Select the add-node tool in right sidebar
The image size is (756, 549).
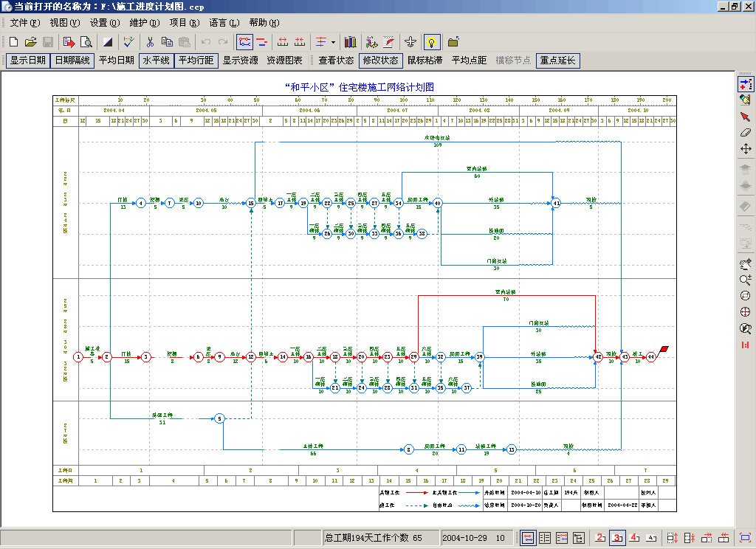(746, 84)
